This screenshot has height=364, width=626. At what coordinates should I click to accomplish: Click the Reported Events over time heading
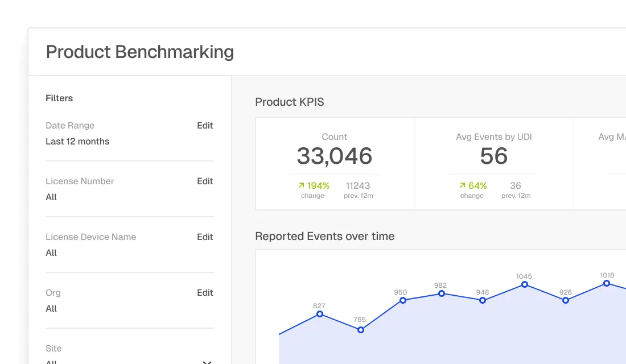325,236
